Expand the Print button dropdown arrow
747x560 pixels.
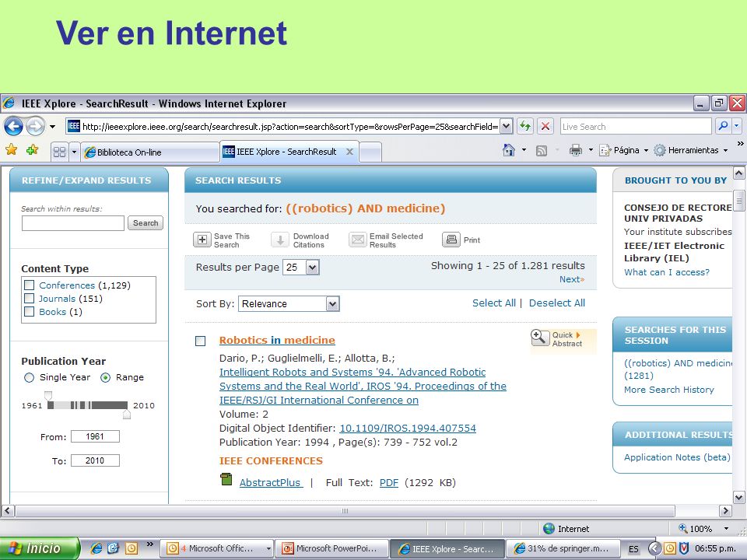coord(591,150)
